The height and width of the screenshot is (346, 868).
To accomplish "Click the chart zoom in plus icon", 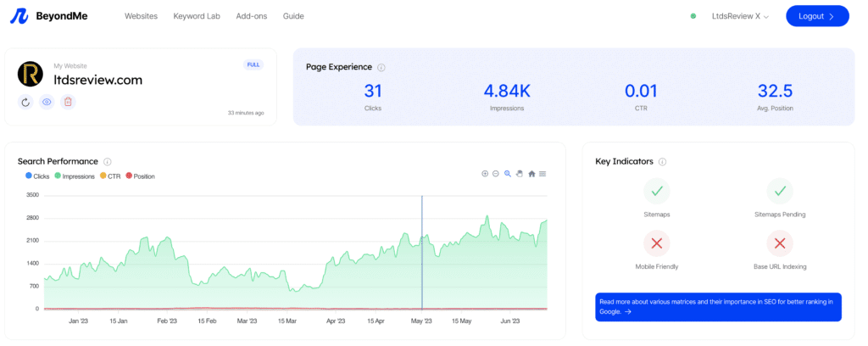I will 485,174.
